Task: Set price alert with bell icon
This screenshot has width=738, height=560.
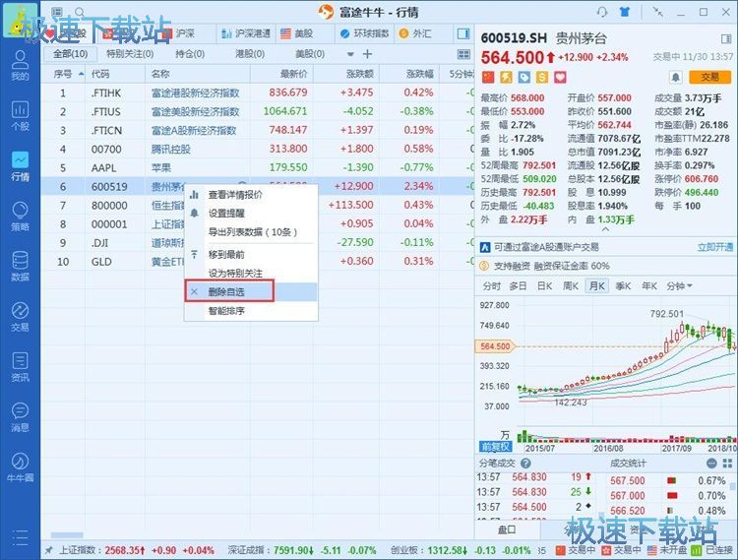Action: click(x=675, y=77)
